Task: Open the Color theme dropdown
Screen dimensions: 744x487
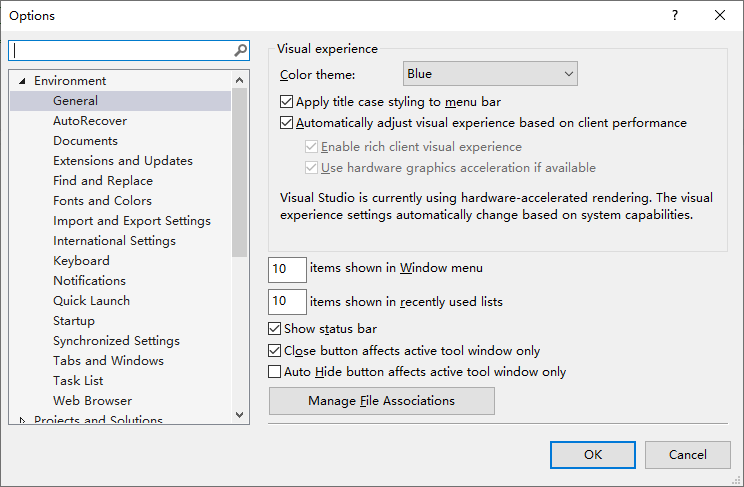Action: (490, 74)
